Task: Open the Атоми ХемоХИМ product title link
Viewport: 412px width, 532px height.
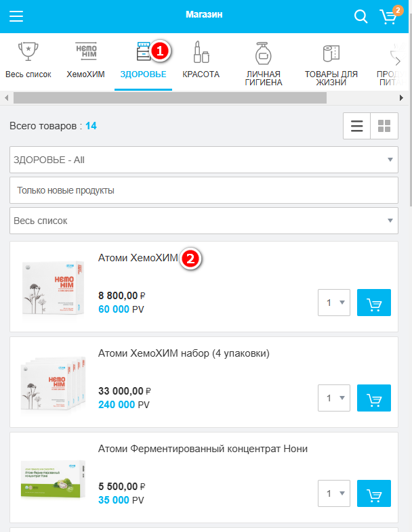Action: click(x=138, y=258)
